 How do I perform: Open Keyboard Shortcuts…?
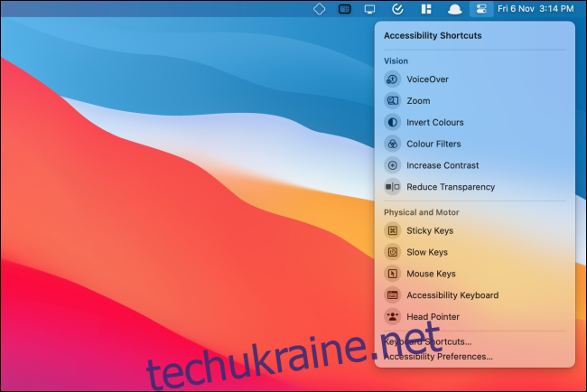427,341
